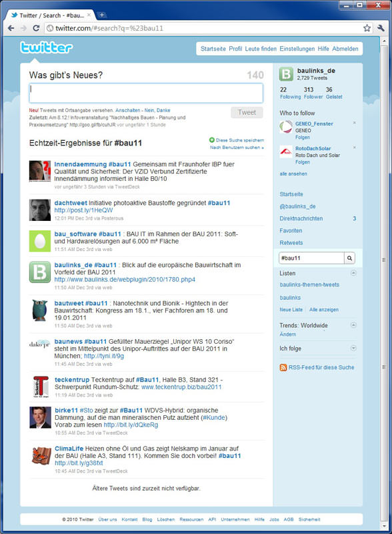Screen dimensions: 392x534
Task: Click green plus icon to save this search
Action: [x=211, y=140]
